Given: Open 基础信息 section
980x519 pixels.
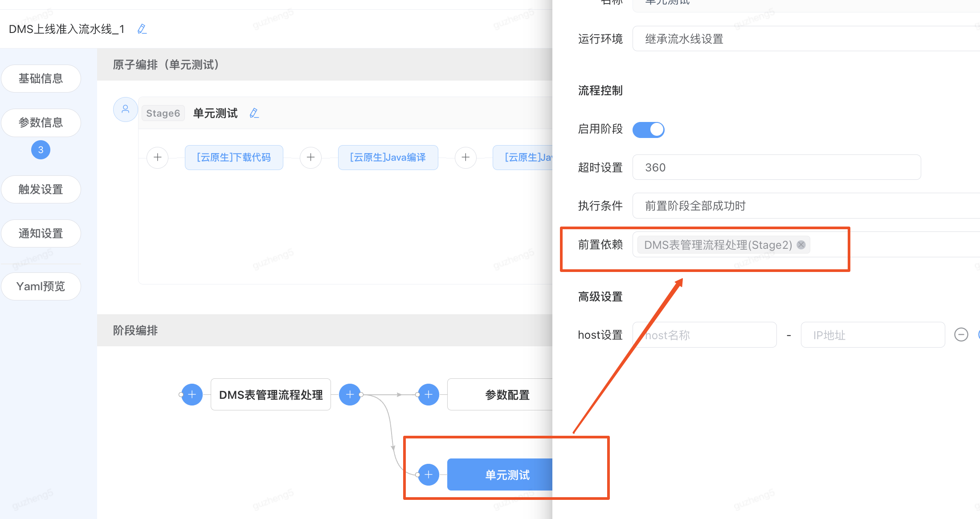Looking at the screenshot, I should pyautogui.click(x=41, y=79).
